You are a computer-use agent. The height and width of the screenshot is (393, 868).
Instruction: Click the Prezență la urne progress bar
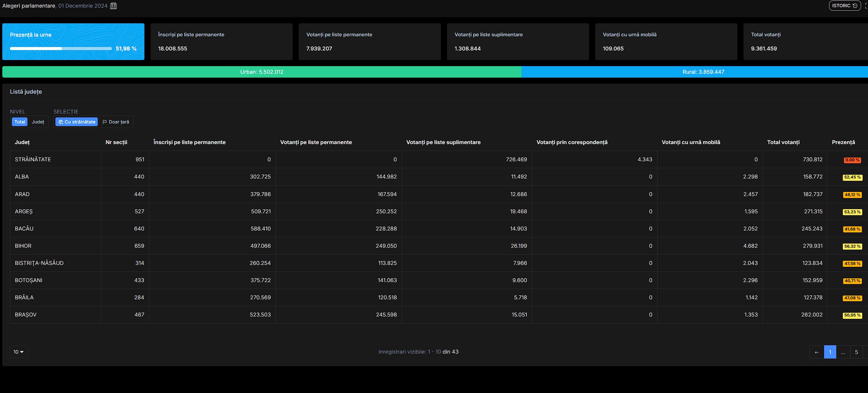pyautogui.click(x=61, y=49)
